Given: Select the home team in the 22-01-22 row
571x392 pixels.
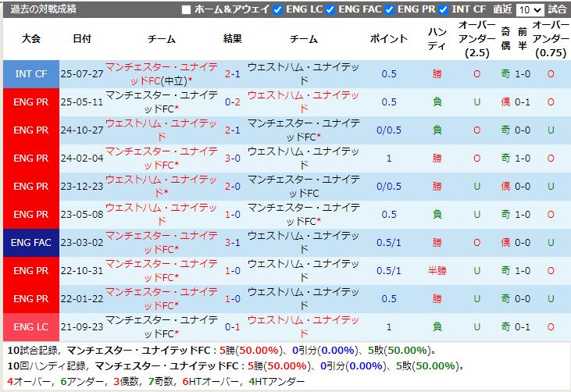Looking at the screenshot, I should point(162,298).
